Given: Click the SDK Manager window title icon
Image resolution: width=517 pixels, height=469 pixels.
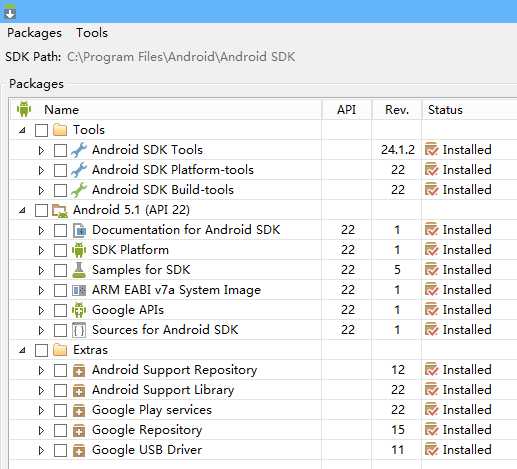Looking at the screenshot, I should 10,11.
